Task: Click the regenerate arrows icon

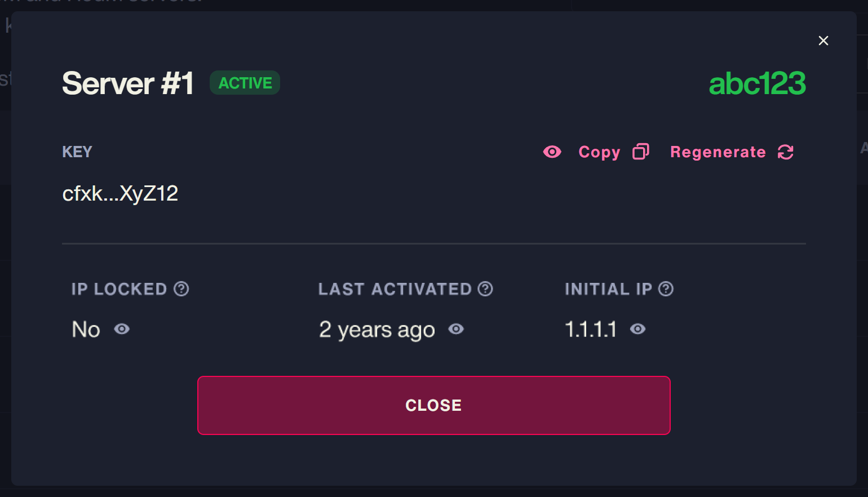Action: pos(786,152)
